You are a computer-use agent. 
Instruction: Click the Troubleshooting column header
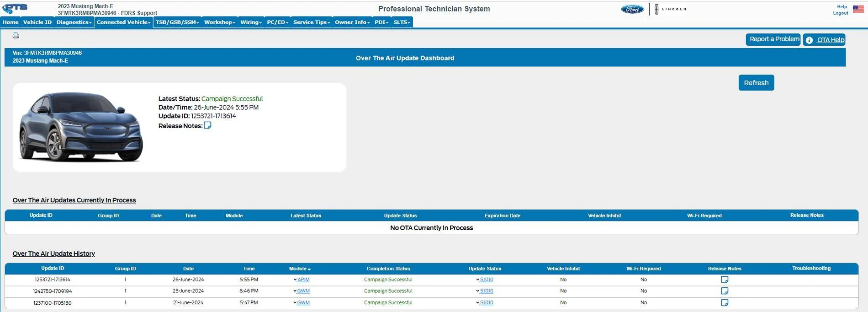click(x=811, y=269)
